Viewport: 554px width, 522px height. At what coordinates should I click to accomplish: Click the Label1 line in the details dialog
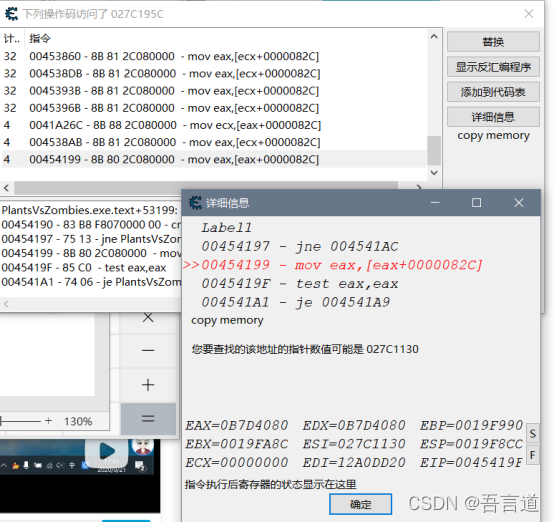click(x=226, y=228)
